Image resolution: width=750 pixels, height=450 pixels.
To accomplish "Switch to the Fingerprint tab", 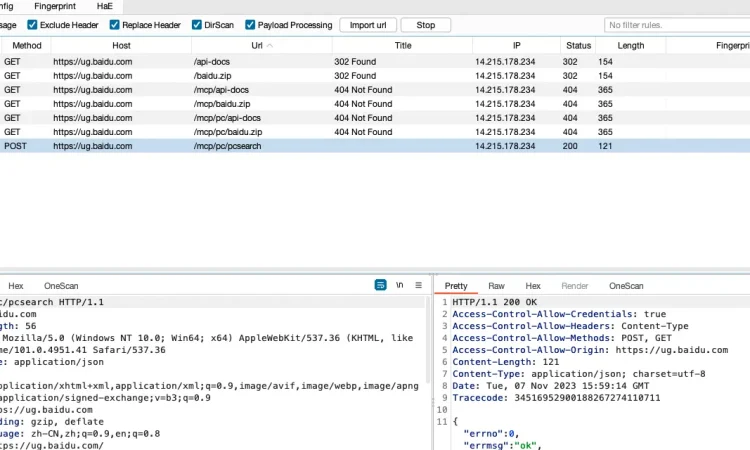I will click(55, 6).
